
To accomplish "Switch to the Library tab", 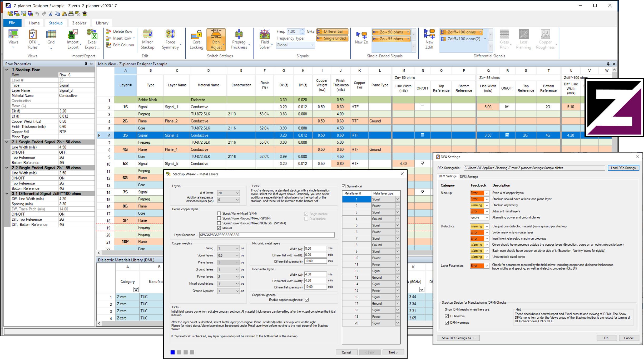I will pos(102,23).
